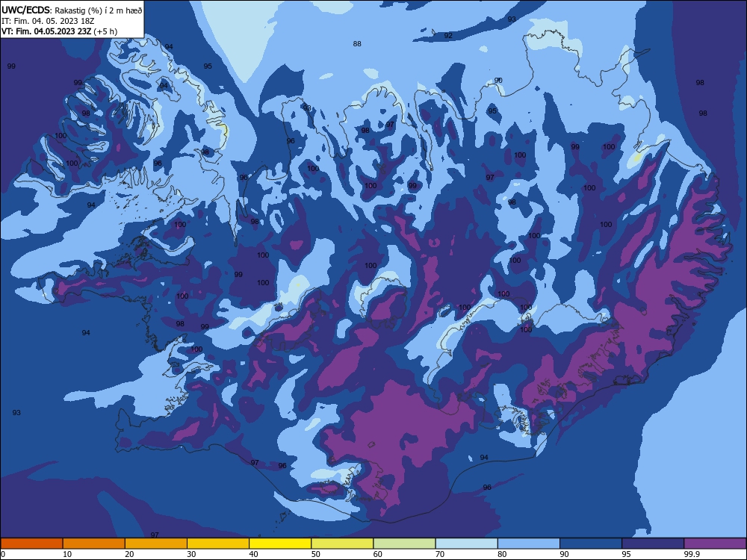
Task: Select the 80–90 light blue legend swatch
Action: pos(529,544)
